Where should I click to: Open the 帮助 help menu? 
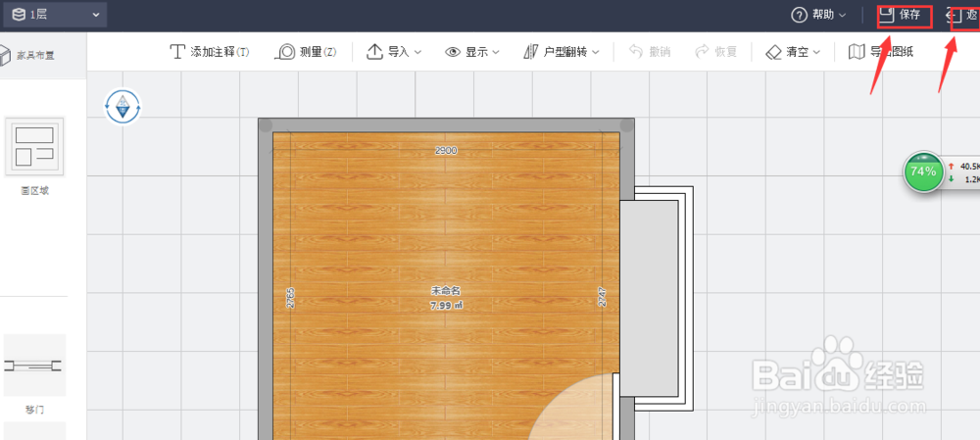point(819,15)
